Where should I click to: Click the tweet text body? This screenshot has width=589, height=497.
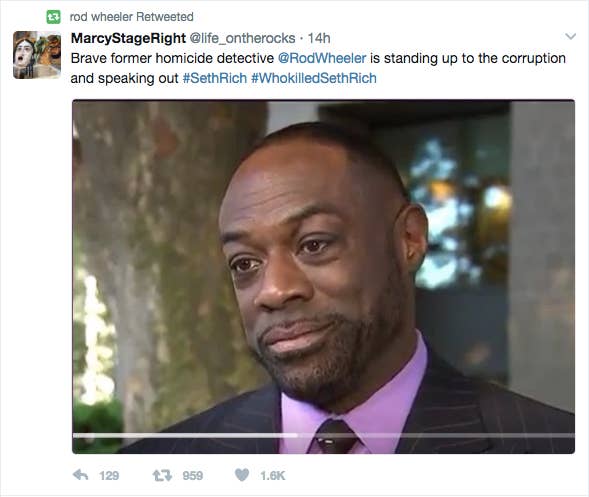click(x=318, y=68)
